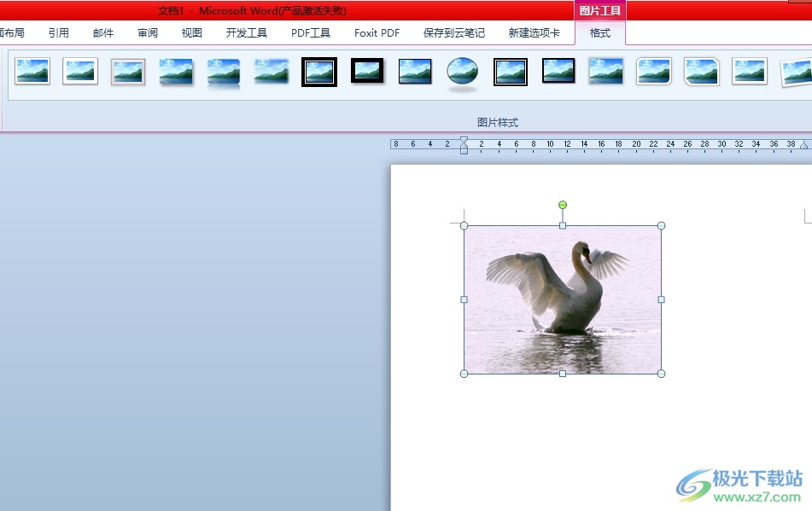Apply the Compound Frame Black picture style
812x511 pixels.
click(511, 72)
